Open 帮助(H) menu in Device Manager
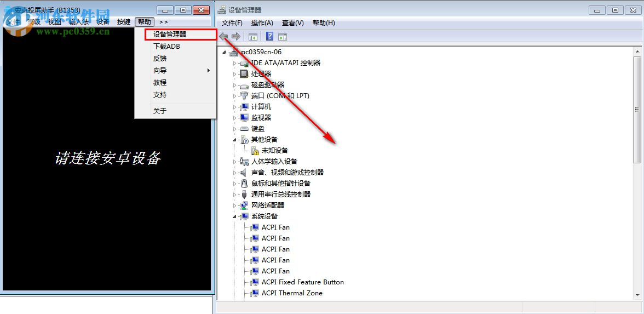Viewport: 644px width, 314px height. click(324, 23)
